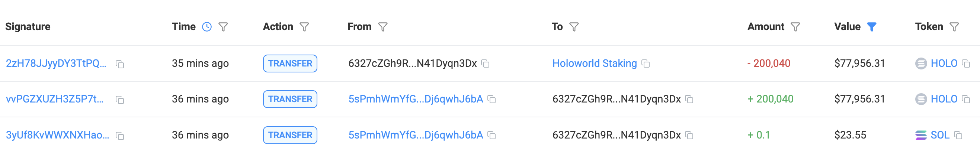The image size is (980, 153).
Task: Copy the SOL token address
Action: (x=958, y=135)
